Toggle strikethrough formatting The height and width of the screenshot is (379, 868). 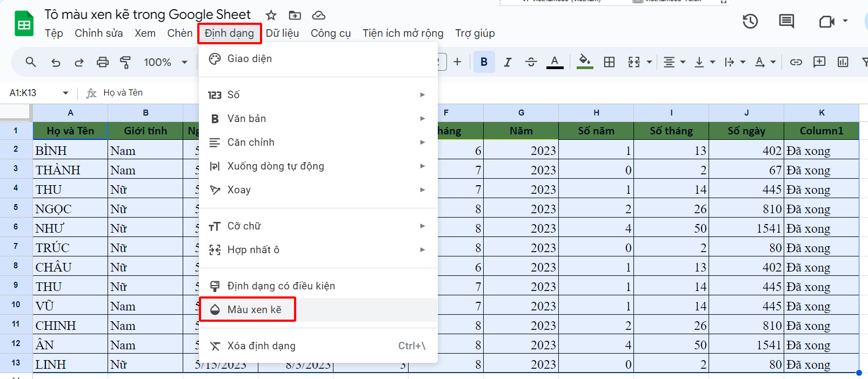(x=531, y=62)
